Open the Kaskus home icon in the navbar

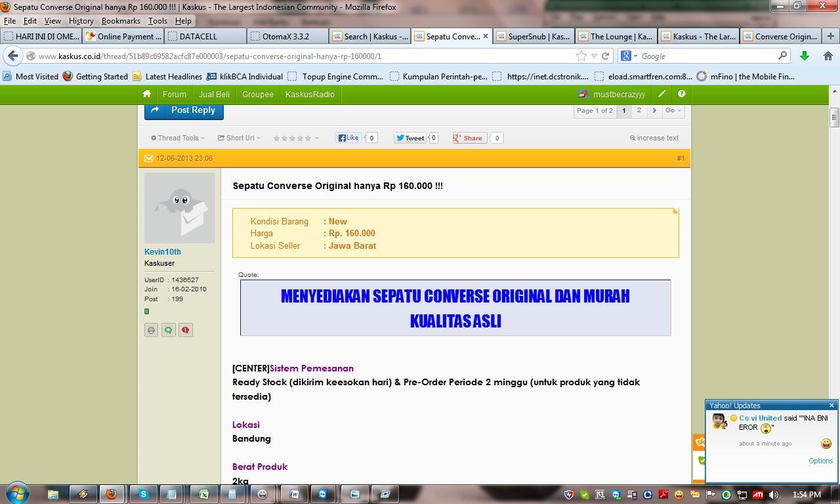click(x=146, y=94)
